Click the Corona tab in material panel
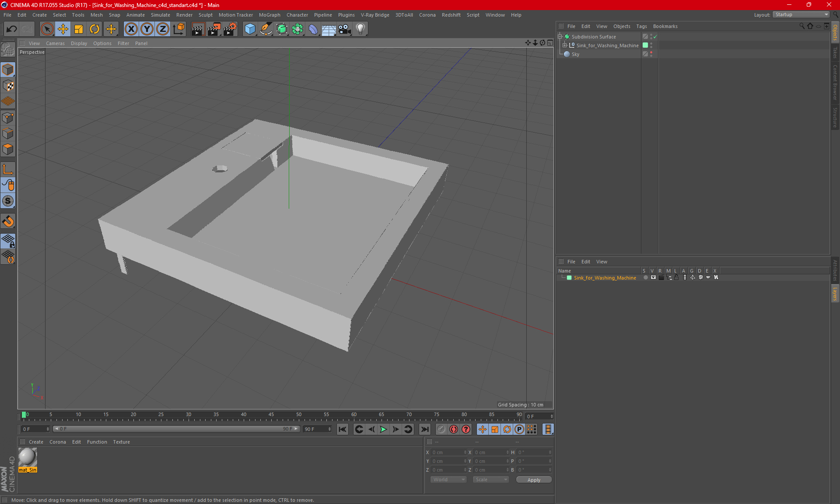The image size is (840, 504). 58,441
